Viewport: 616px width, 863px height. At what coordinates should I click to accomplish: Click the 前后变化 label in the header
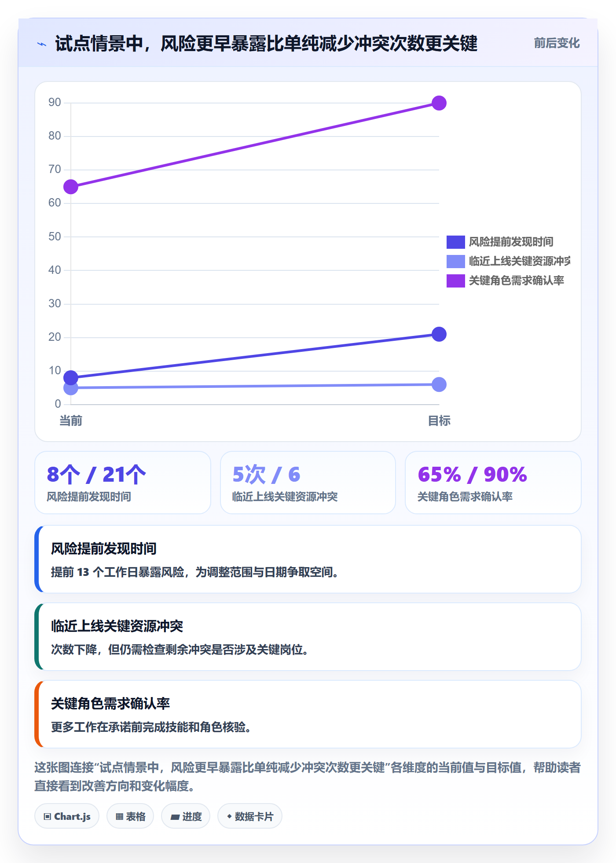click(557, 43)
